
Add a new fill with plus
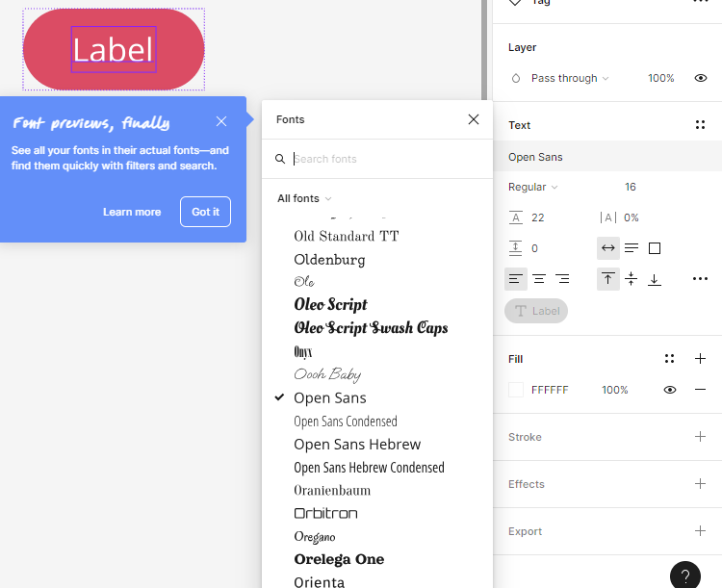point(700,358)
